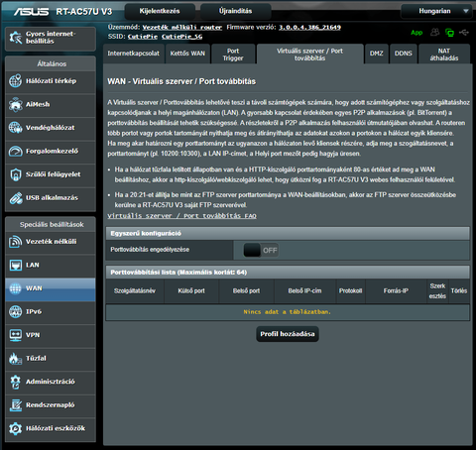The width and height of the screenshot is (476, 450).
Task: Click the Hálózati eszközök tools icon
Action: (15, 428)
